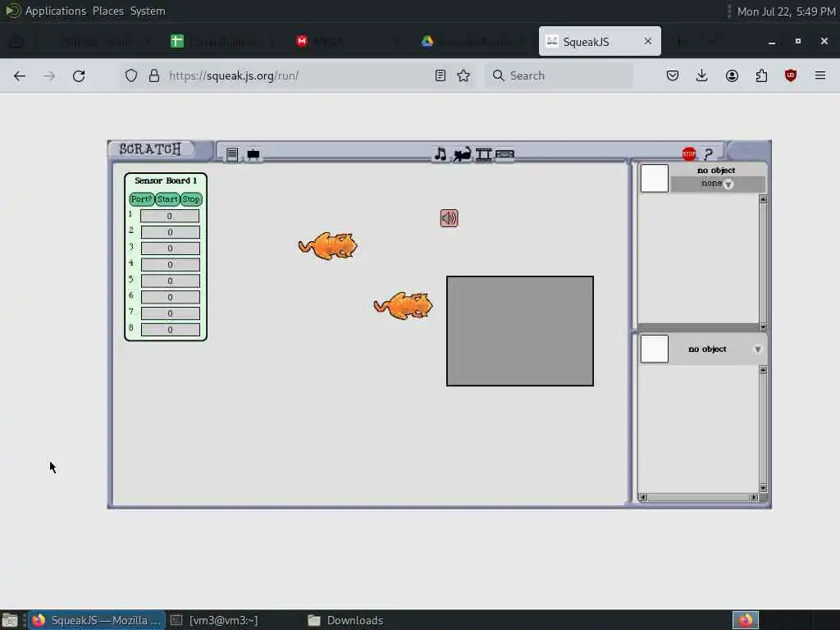Click sensor 2 value field
The width and height of the screenshot is (840, 630).
click(x=170, y=232)
